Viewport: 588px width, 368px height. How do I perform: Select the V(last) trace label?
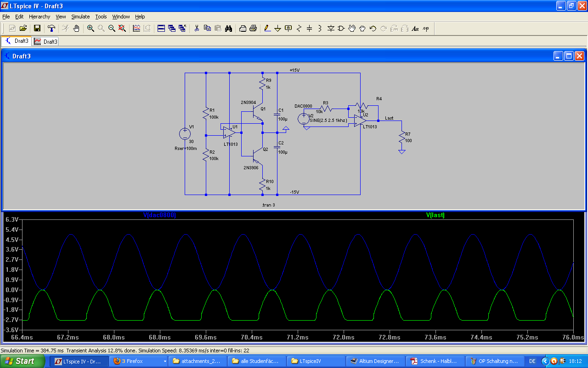pyautogui.click(x=435, y=215)
